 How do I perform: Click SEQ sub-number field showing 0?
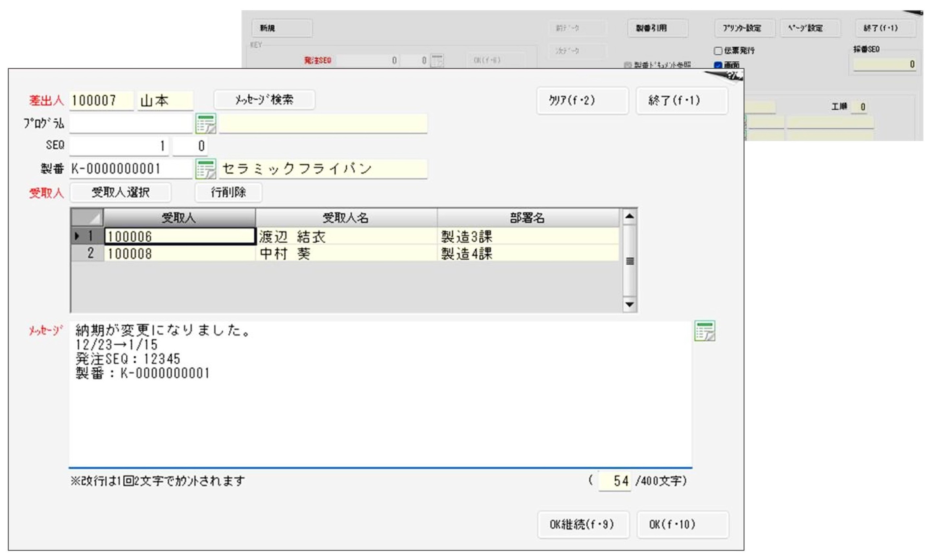(x=190, y=146)
